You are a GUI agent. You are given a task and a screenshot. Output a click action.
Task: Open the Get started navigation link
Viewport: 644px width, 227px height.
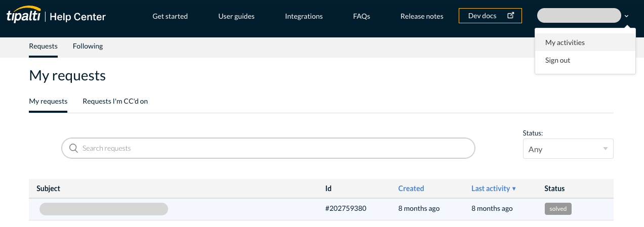(x=170, y=16)
